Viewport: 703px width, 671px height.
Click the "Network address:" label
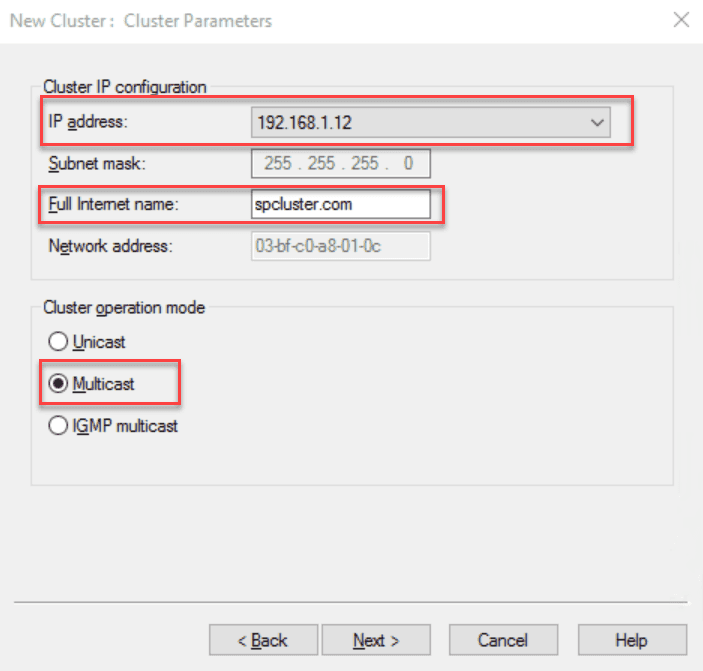(x=110, y=246)
